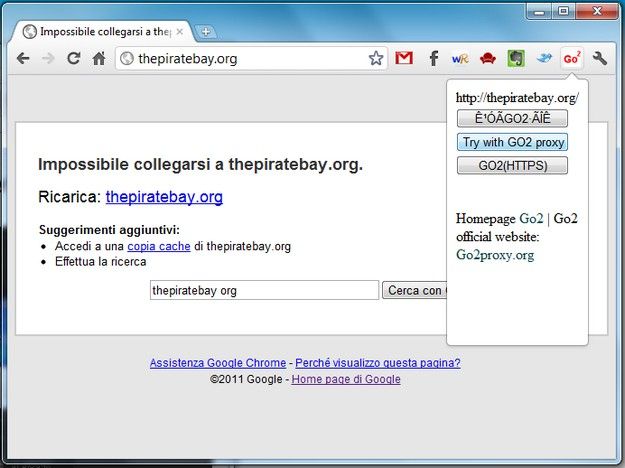Screen dimensions: 625x468
Task: Click the globe site icon in the address bar
Action: pyautogui.click(x=127, y=59)
